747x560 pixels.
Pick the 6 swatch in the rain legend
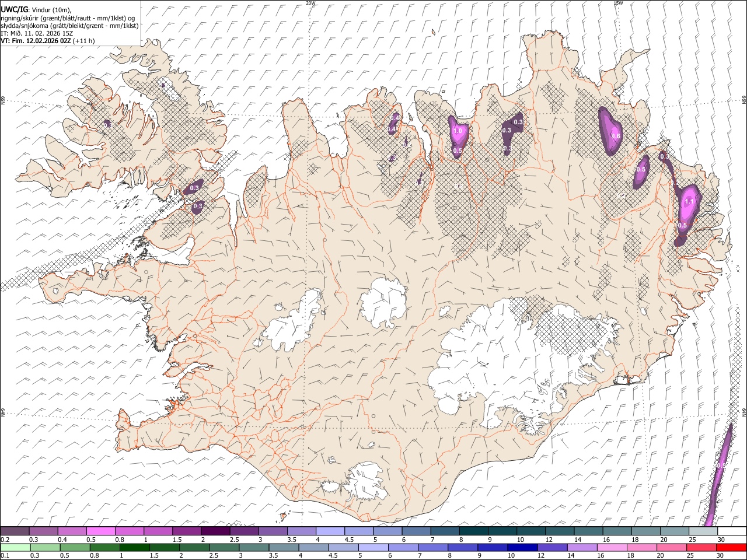403,548
